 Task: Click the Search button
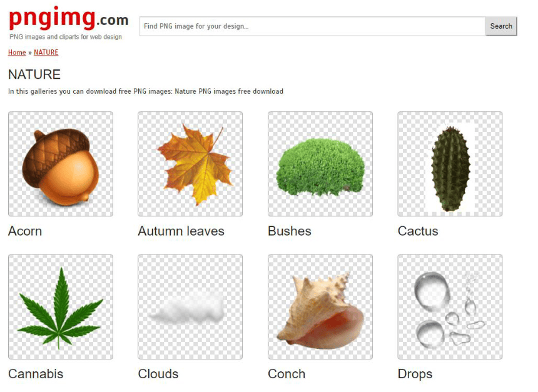click(501, 26)
